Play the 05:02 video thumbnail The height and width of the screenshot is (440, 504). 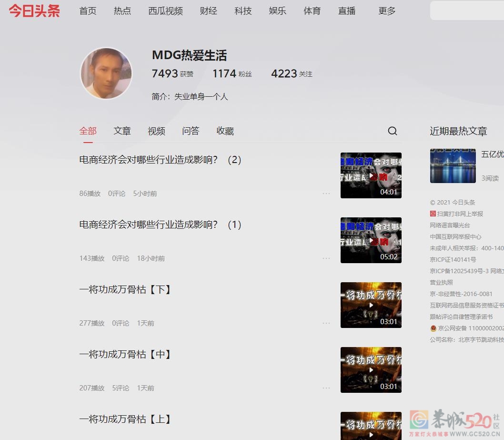point(371,240)
